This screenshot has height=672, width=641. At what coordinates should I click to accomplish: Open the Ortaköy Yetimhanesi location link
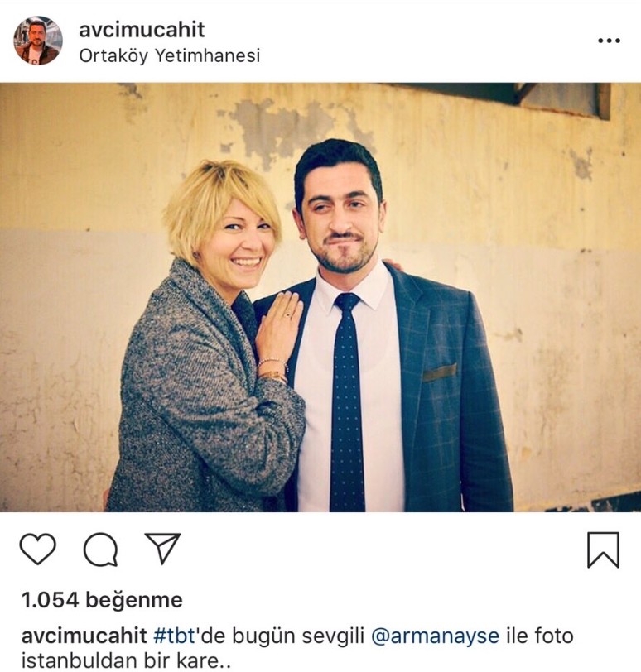(170, 55)
